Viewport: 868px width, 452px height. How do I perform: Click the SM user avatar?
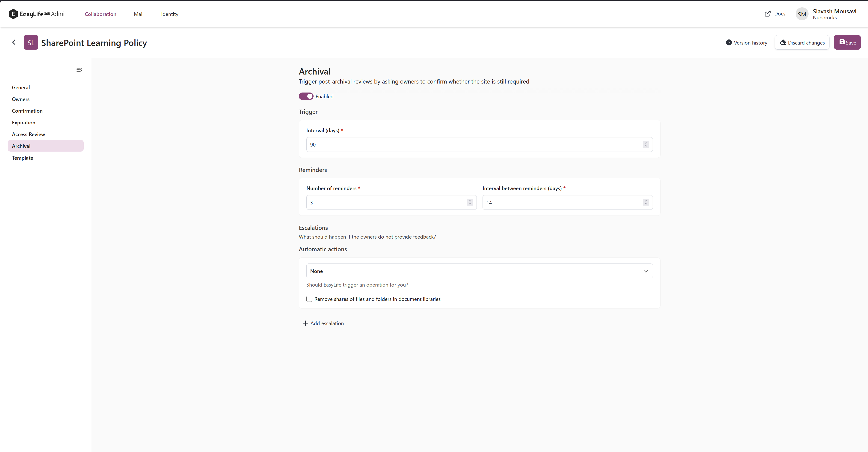tap(802, 14)
